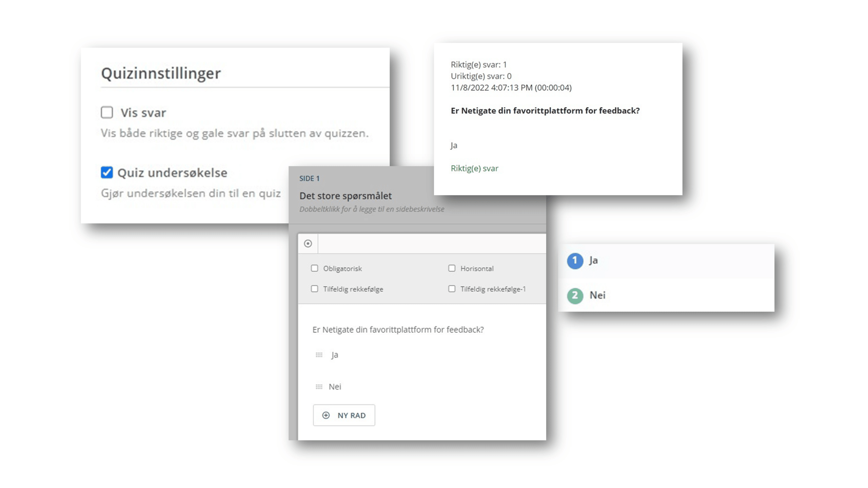This screenshot has width=868, height=488.
Task: Select the blue number 1 badge
Action: [575, 261]
